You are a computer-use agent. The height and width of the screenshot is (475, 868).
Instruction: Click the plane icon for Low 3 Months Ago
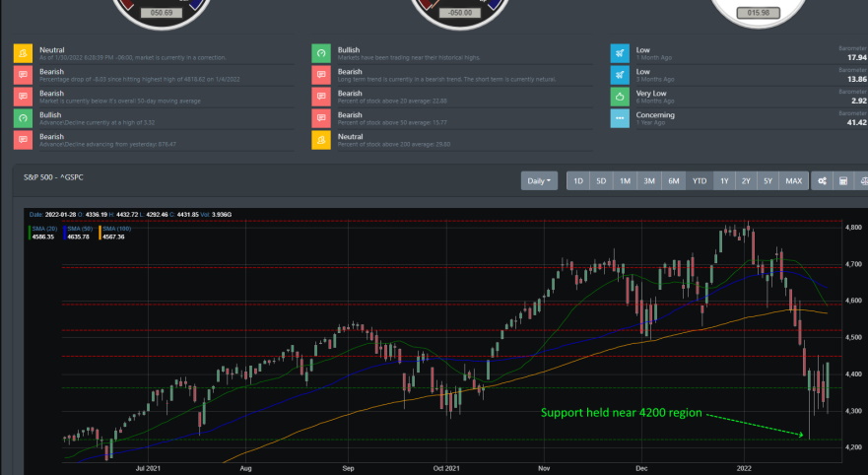pos(620,75)
